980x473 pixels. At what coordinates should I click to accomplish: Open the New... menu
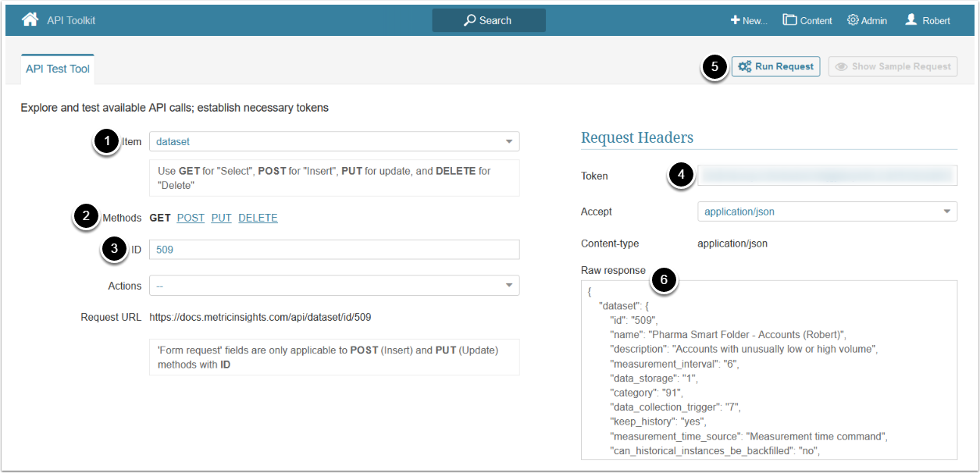(749, 20)
